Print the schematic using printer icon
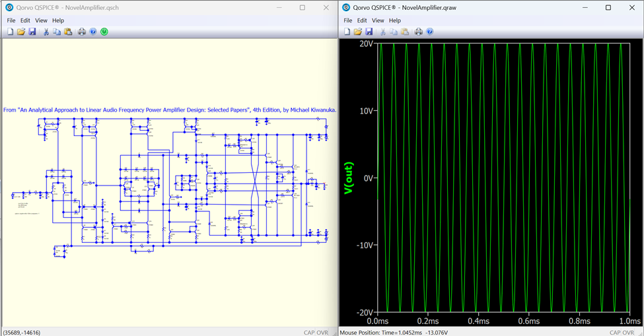This screenshot has height=336, width=644. point(82,32)
